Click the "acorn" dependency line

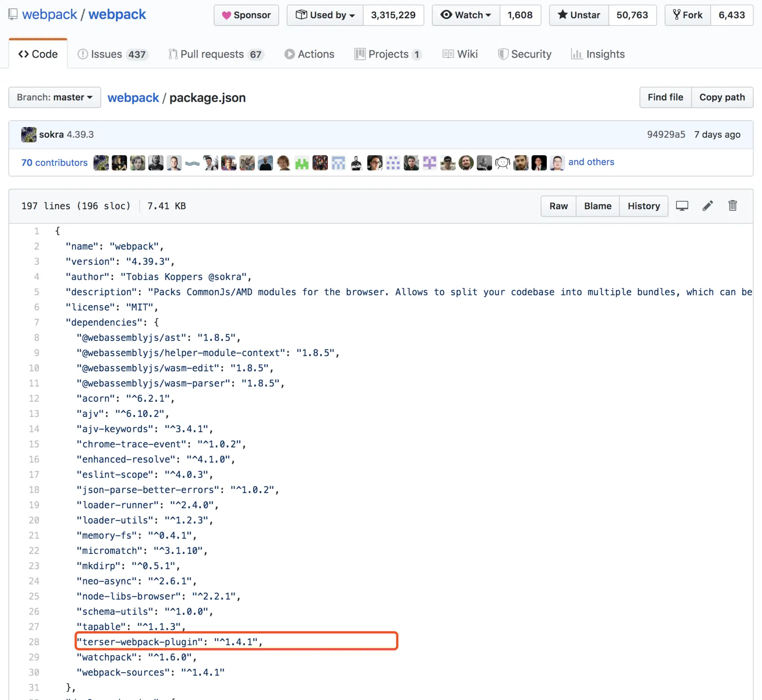pyautogui.click(x=125, y=399)
